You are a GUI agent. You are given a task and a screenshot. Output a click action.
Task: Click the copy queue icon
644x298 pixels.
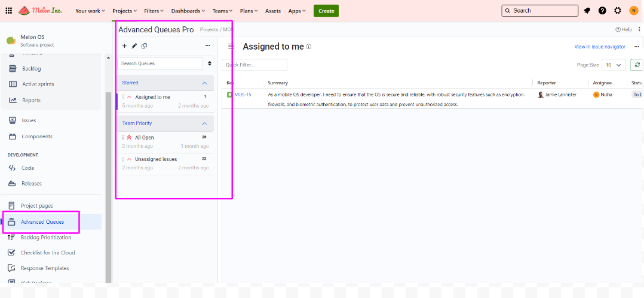click(x=145, y=45)
